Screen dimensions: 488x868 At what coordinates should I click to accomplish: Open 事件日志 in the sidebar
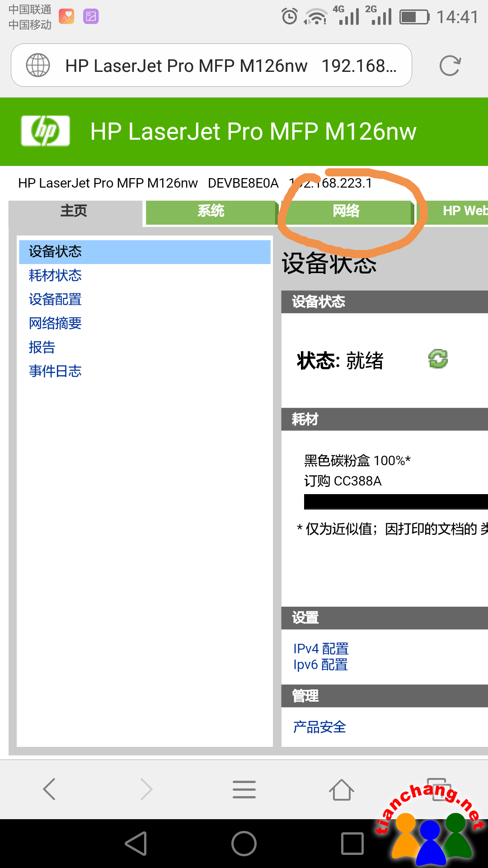point(55,371)
